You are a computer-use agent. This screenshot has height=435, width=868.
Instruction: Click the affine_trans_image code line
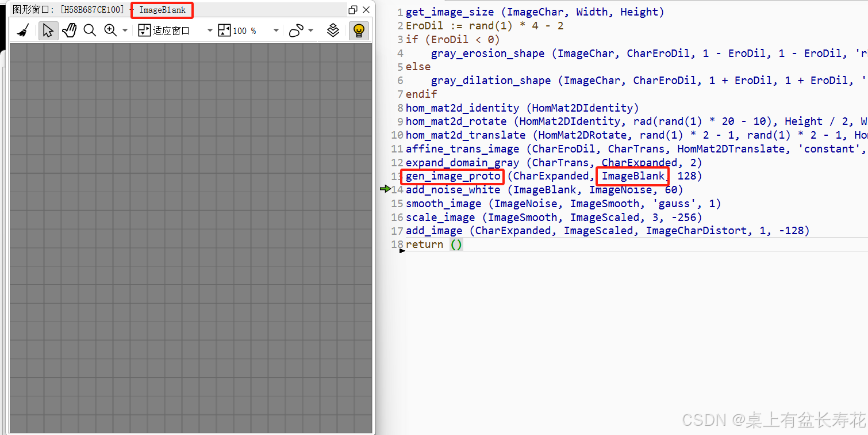tap(636, 149)
